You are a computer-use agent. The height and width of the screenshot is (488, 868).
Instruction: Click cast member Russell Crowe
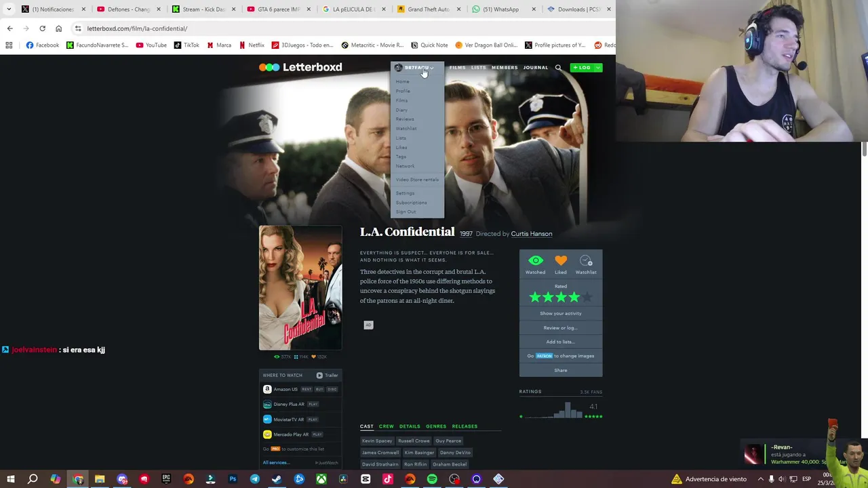pos(414,441)
